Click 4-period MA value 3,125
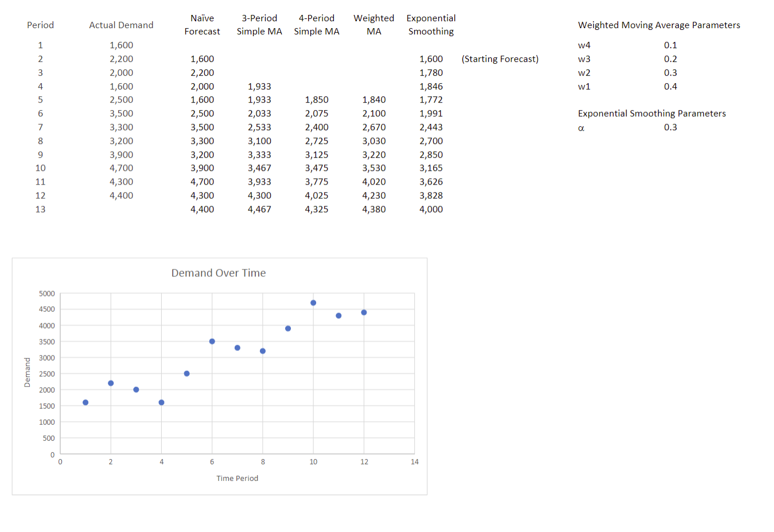 point(317,155)
